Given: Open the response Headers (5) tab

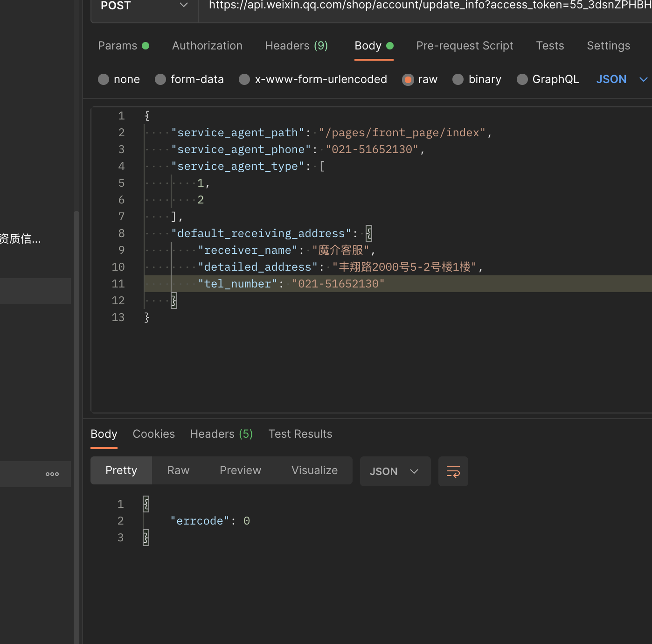Looking at the screenshot, I should click(x=222, y=434).
